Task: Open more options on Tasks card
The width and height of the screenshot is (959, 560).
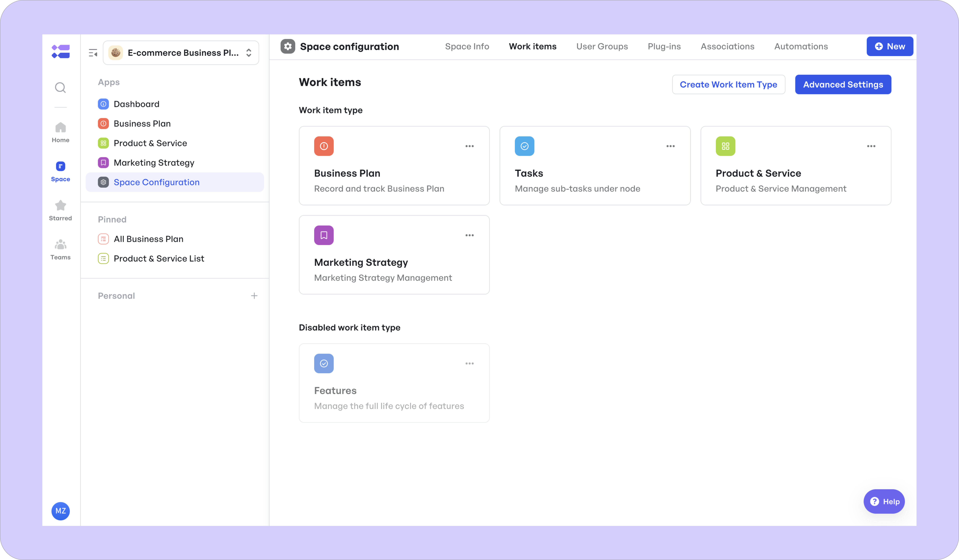Action: [671, 146]
